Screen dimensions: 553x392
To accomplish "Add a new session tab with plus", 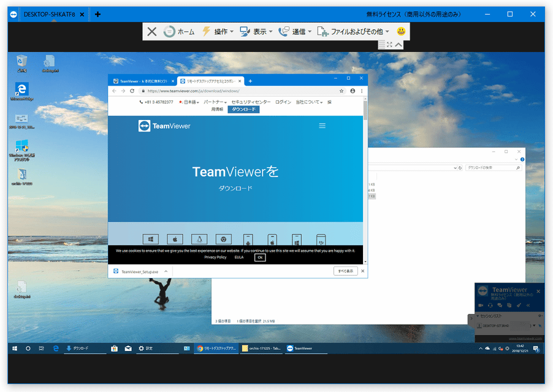I will [97, 15].
